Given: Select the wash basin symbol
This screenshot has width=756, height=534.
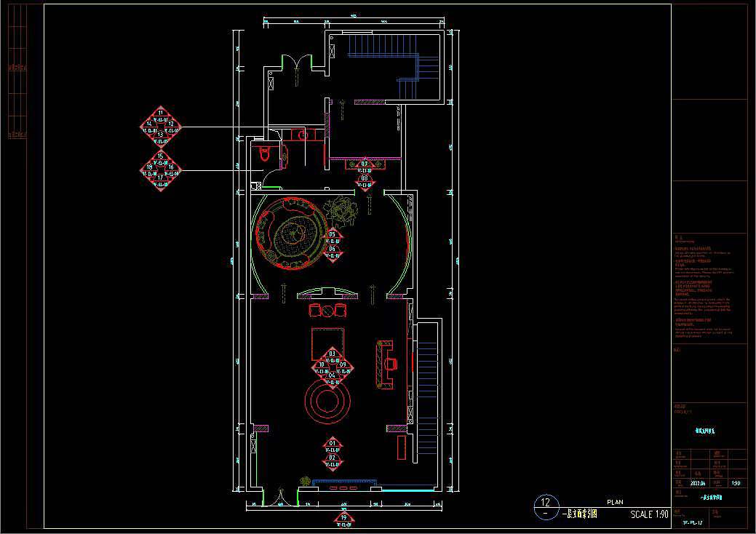Looking at the screenshot, I should 303,135.
